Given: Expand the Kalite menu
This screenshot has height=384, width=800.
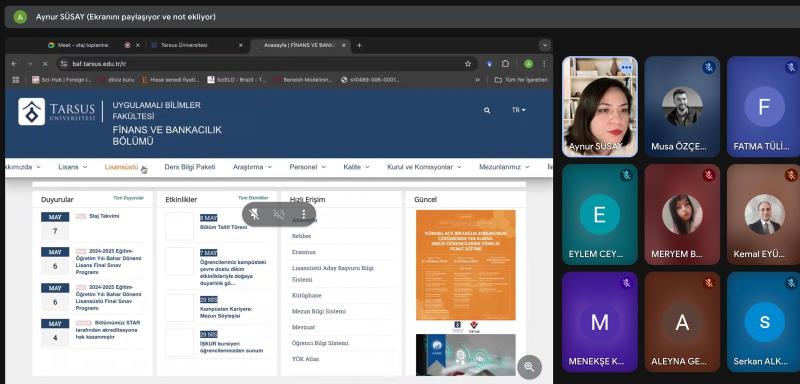Looking at the screenshot, I should [356, 167].
